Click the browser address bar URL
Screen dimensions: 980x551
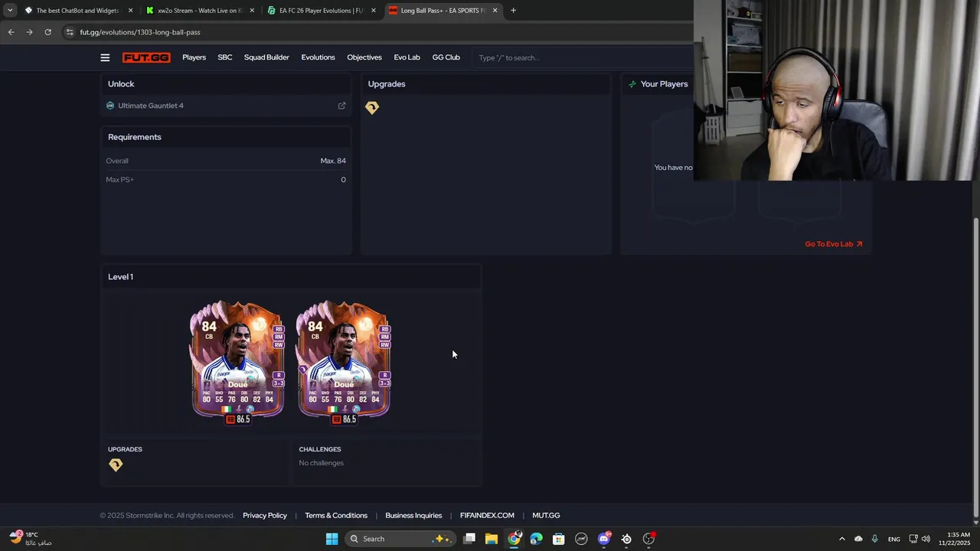click(x=140, y=32)
